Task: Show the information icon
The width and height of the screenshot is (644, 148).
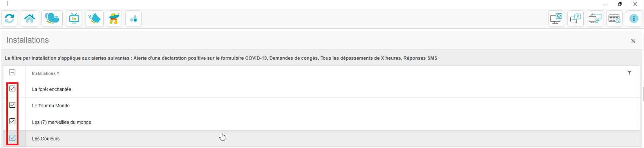Action: [634, 19]
